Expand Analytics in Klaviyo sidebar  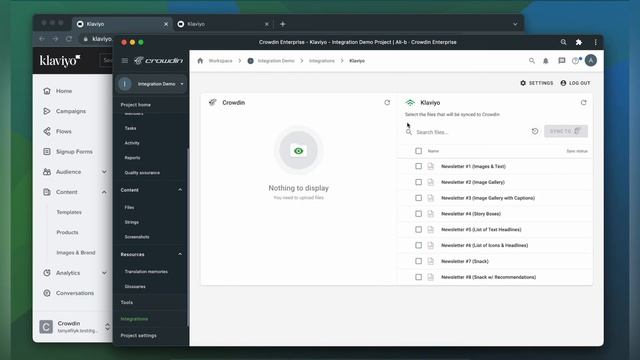point(104,273)
